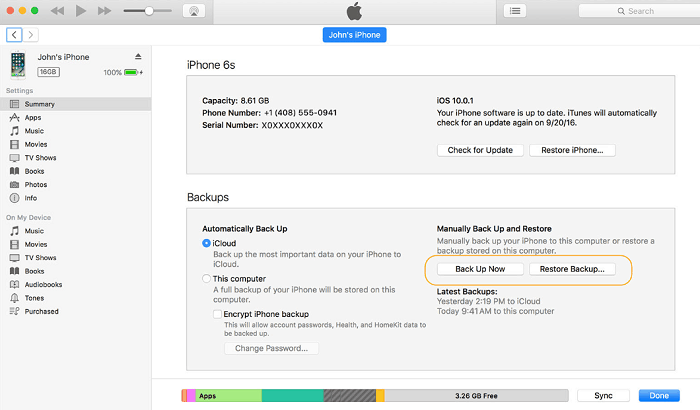Skip forward with fast-forward icon
700x410 pixels.
click(x=104, y=11)
